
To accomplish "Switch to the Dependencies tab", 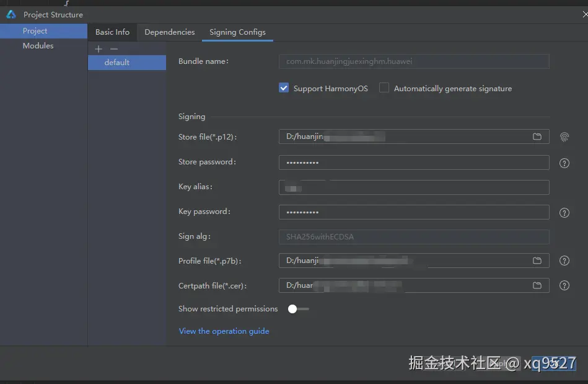I will [x=170, y=32].
